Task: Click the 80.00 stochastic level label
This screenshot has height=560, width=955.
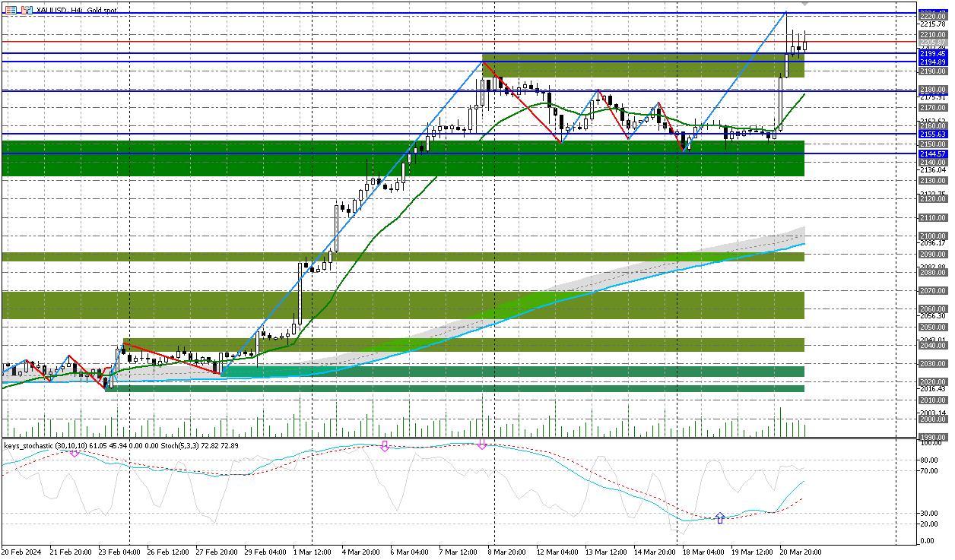Action: [x=928, y=460]
